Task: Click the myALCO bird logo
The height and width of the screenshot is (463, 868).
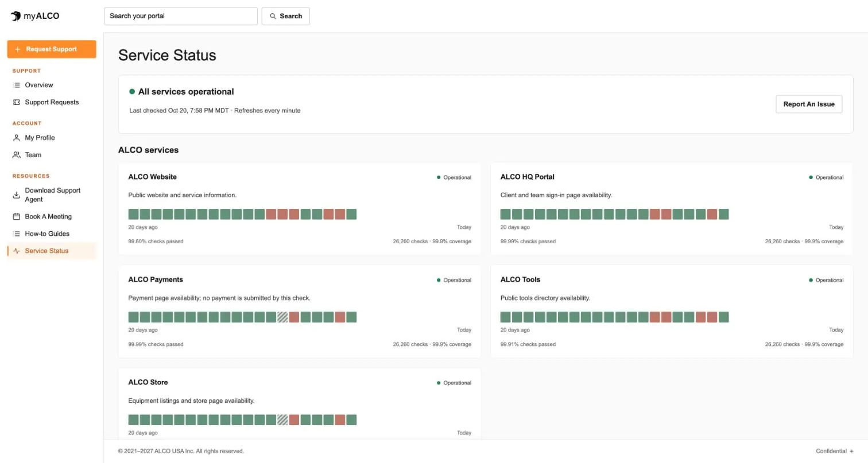Action: tap(15, 16)
